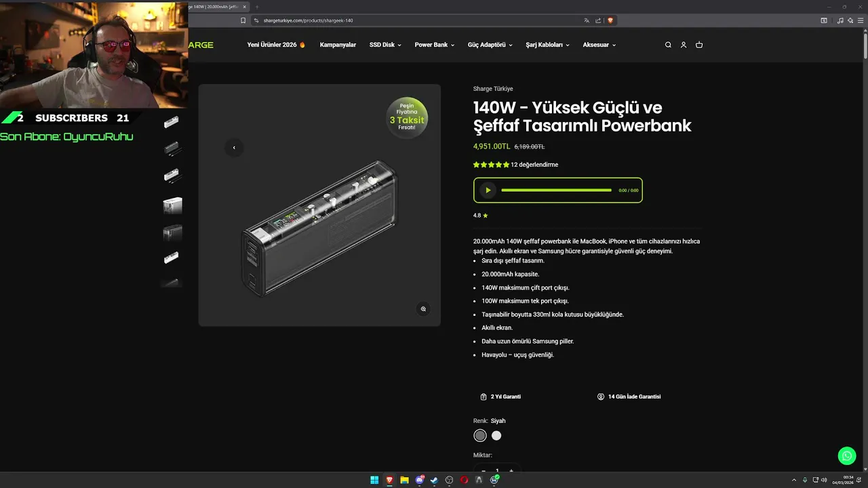The width and height of the screenshot is (868, 488).
Task: Open a new browser tab
Action: click(257, 7)
